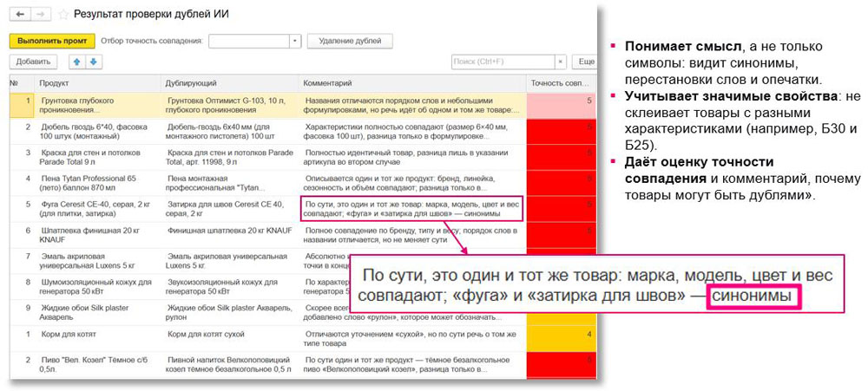
Task: Select duplicate cell Эмаль акриловая универсальная Luxens 5 кг.
Action: coord(229,260)
